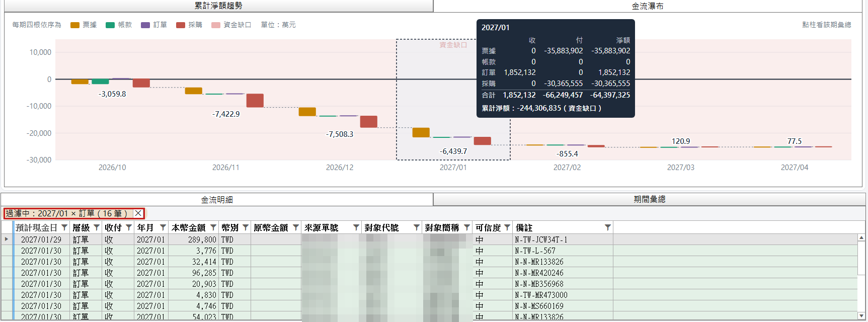Click the -6,439.7 value label
Screen dimensions: 868x322
click(453, 151)
